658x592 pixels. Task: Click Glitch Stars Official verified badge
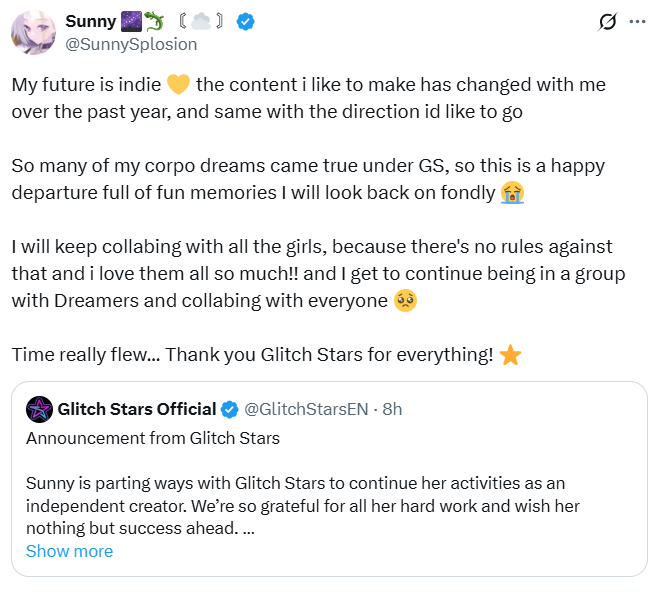[x=230, y=409]
